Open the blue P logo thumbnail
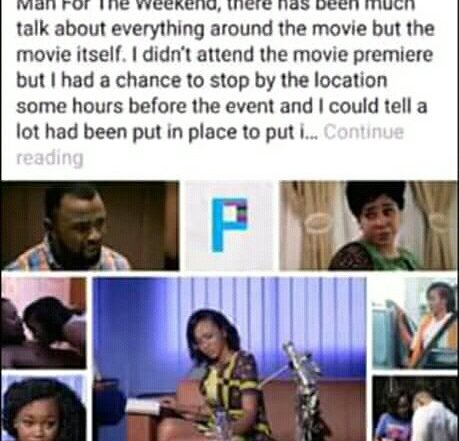The width and height of the screenshot is (459, 441). 229,226
